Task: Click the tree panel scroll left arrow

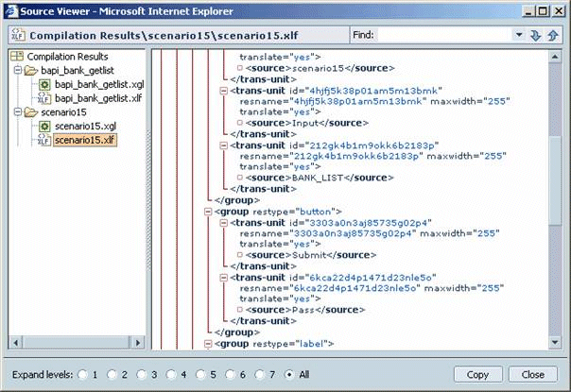Action: tap(16, 343)
